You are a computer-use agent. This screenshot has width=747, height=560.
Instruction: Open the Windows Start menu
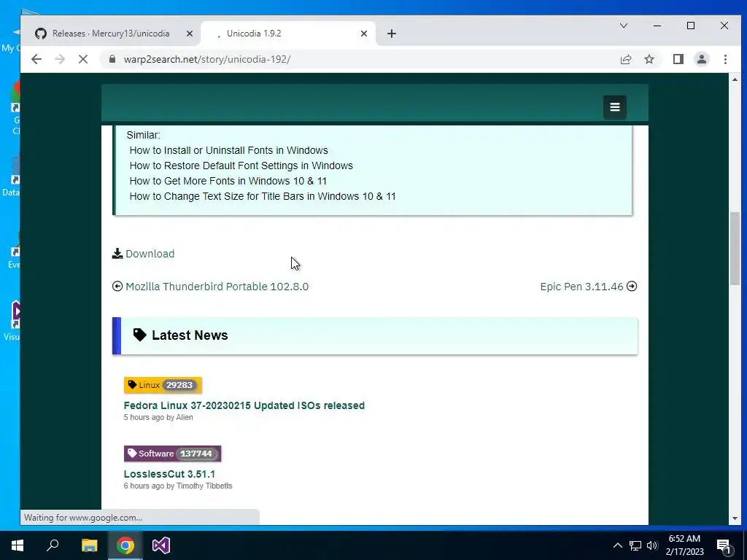[18, 545]
